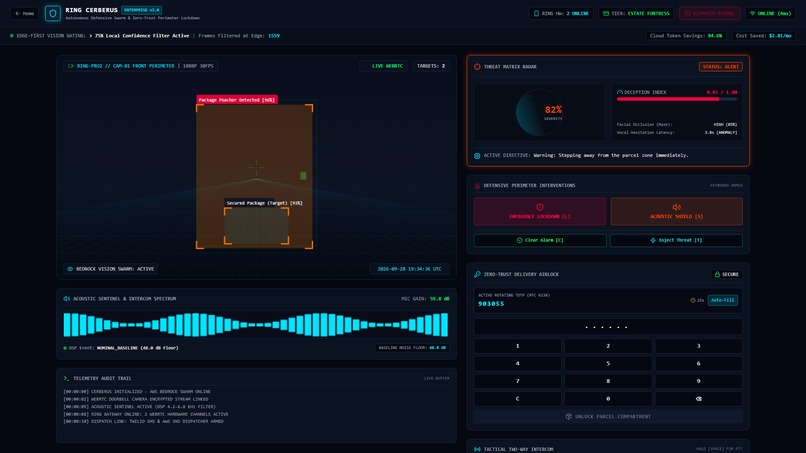
Task: Tap keypad digit 7
Action: [518, 381]
